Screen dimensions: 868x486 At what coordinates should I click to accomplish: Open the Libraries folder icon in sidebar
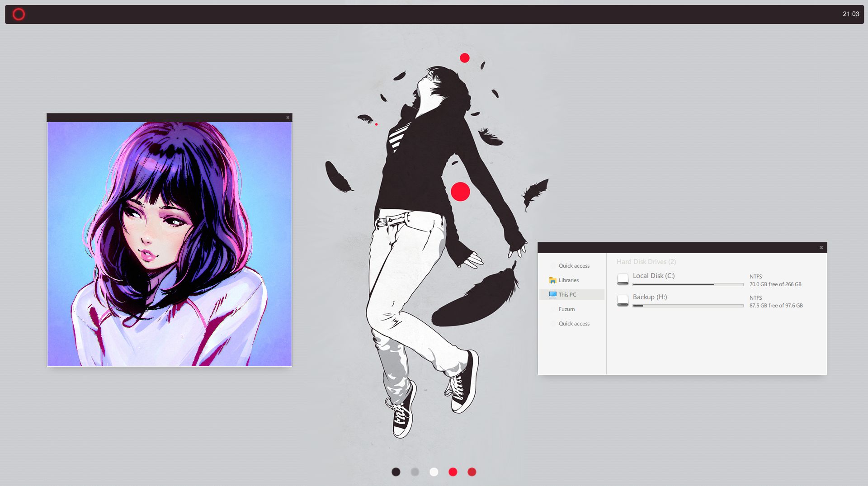coord(552,280)
